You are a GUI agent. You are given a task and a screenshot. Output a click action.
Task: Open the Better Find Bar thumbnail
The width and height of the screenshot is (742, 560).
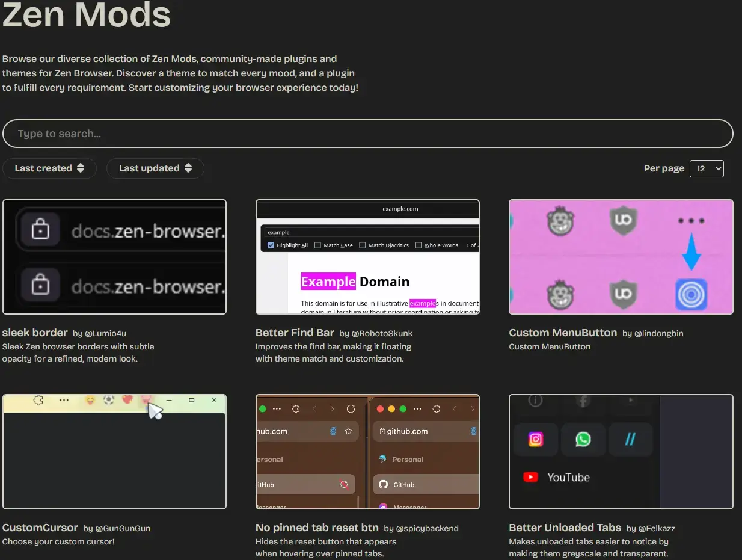[x=367, y=257]
